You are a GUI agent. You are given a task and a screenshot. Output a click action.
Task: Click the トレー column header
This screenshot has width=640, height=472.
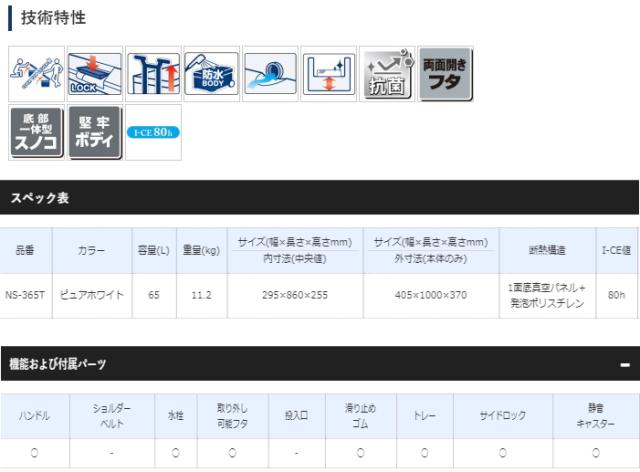tap(425, 416)
